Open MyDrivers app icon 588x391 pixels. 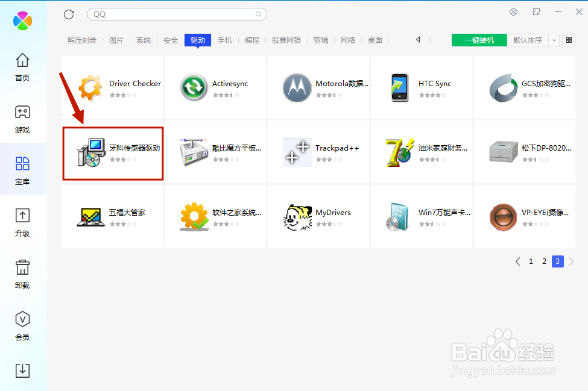pyautogui.click(x=297, y=217)
